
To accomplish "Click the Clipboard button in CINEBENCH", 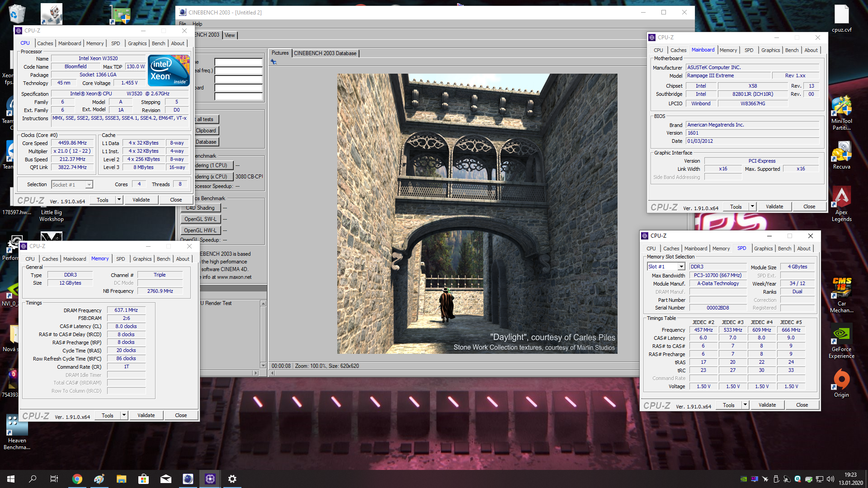I will coord(206,131).
